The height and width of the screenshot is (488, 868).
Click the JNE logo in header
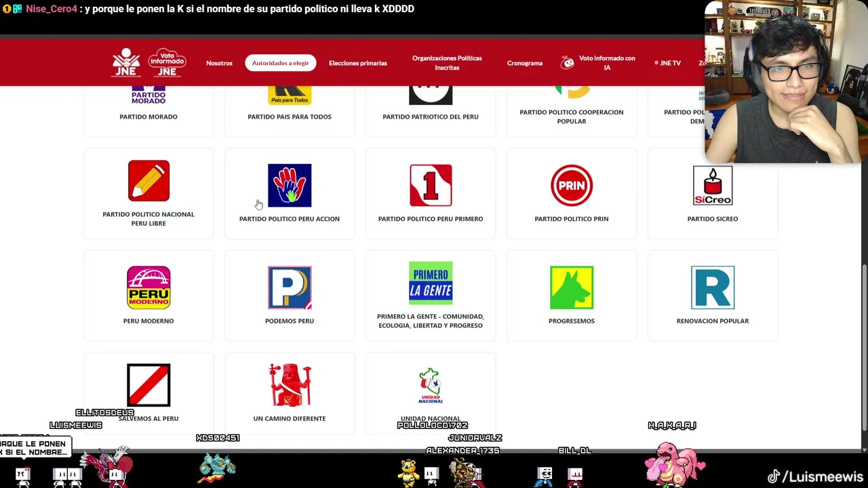pyautogui.click(x=126, y=62)
